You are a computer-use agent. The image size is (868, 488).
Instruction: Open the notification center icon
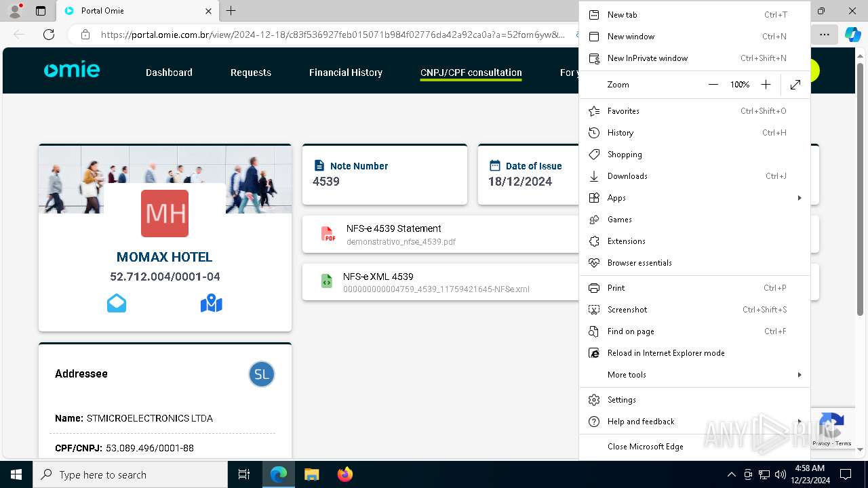tap(846, 474)
